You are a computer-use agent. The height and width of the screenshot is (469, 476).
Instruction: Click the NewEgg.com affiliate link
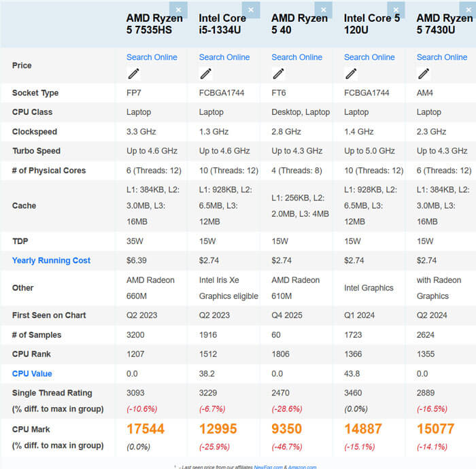pyautogui.click(x=268, y=467)
